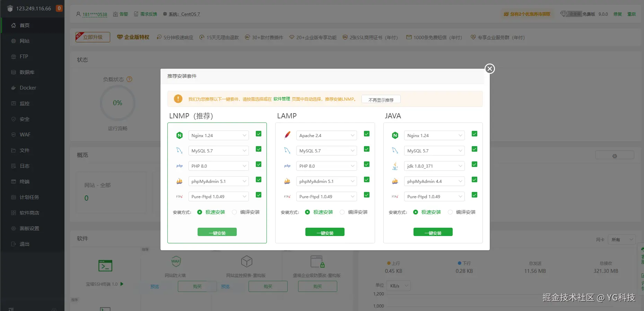Select 编译安装 radio in LNMP panel

234,212
